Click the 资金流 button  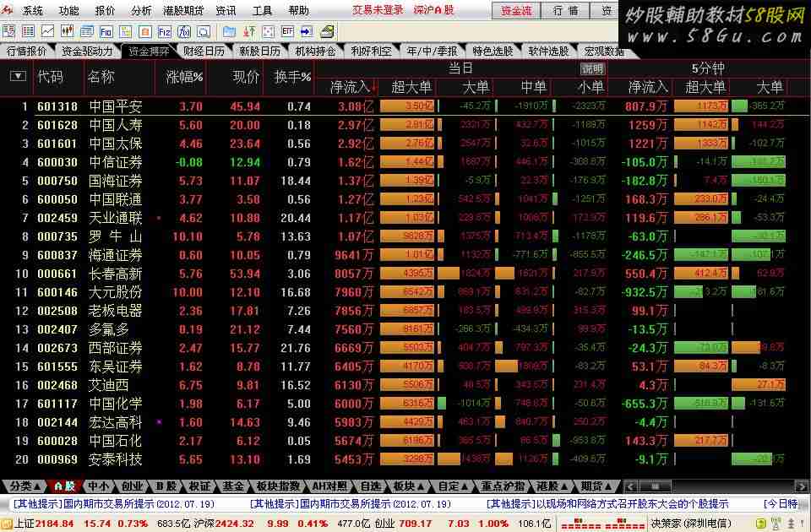click(515, 10)
